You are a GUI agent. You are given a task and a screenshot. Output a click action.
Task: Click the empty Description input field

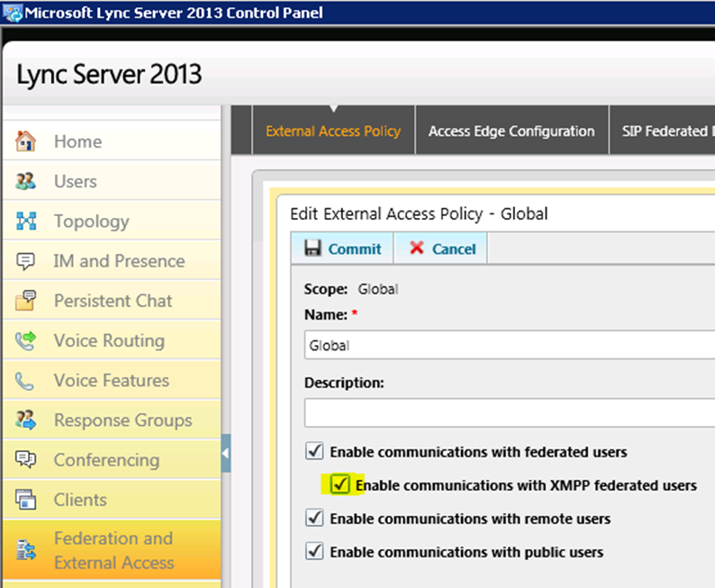pos(510,412)
